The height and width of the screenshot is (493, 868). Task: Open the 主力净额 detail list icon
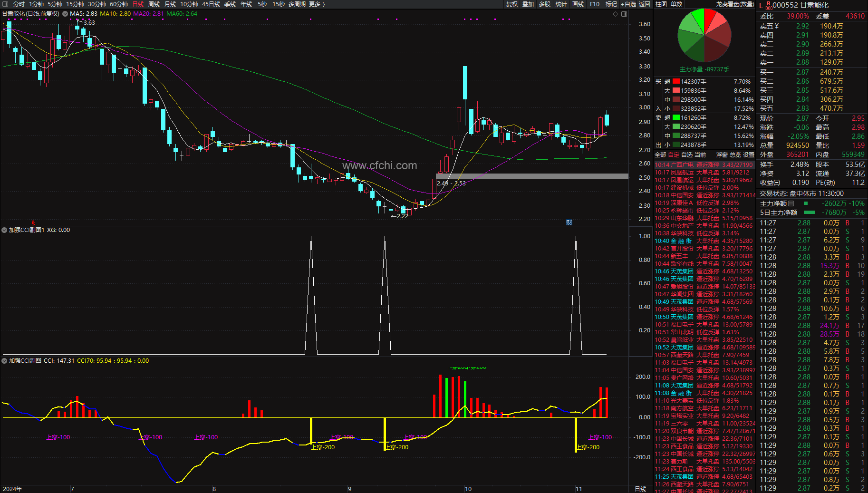click(791, 203)
